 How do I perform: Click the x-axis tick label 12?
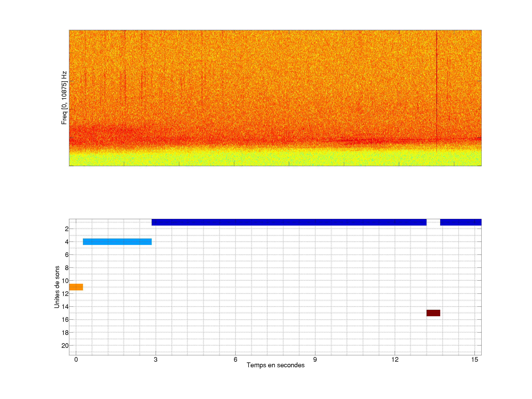395,359
